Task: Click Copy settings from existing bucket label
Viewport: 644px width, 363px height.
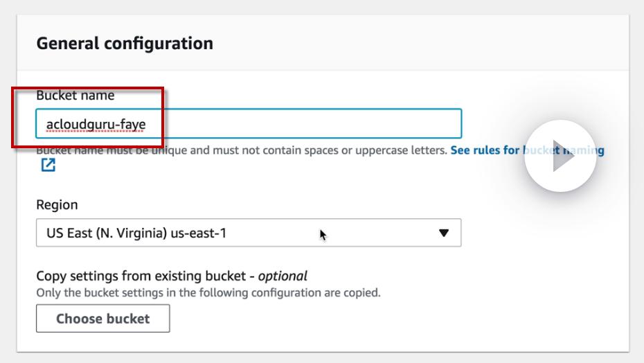Action: tap(145, 276)
